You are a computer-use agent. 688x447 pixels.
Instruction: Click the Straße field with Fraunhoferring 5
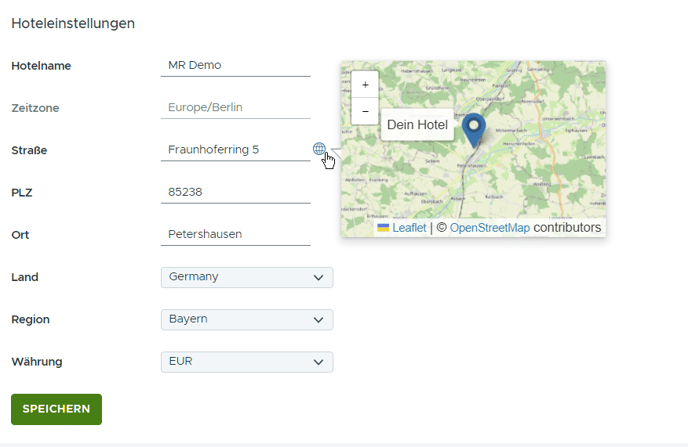coord(236,150)
